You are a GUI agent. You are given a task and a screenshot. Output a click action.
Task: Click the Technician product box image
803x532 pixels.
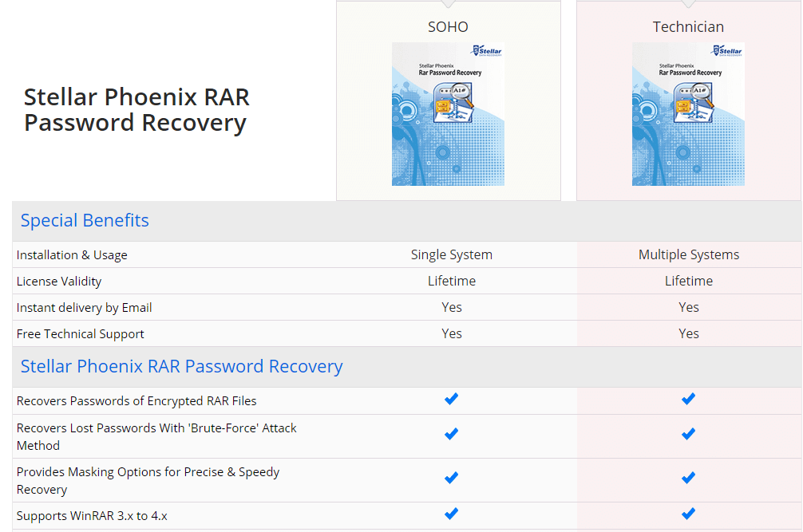tap(688, 114)
